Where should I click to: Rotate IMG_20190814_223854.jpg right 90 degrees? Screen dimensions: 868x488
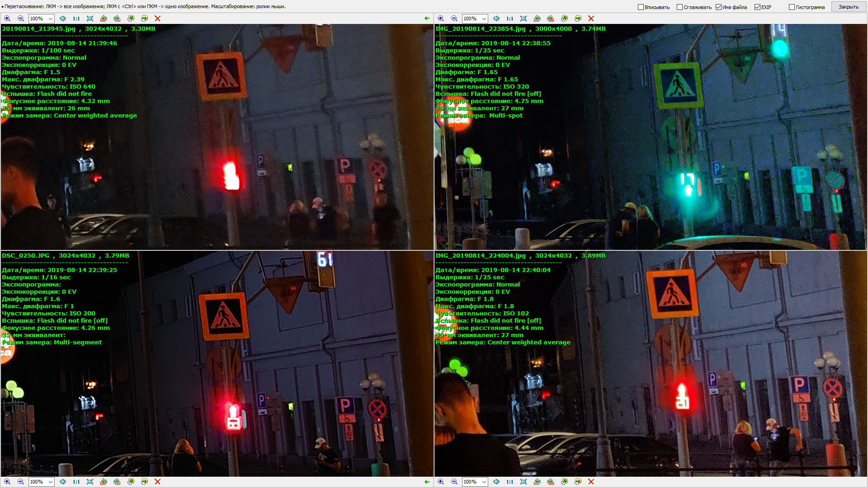[551, 19]
